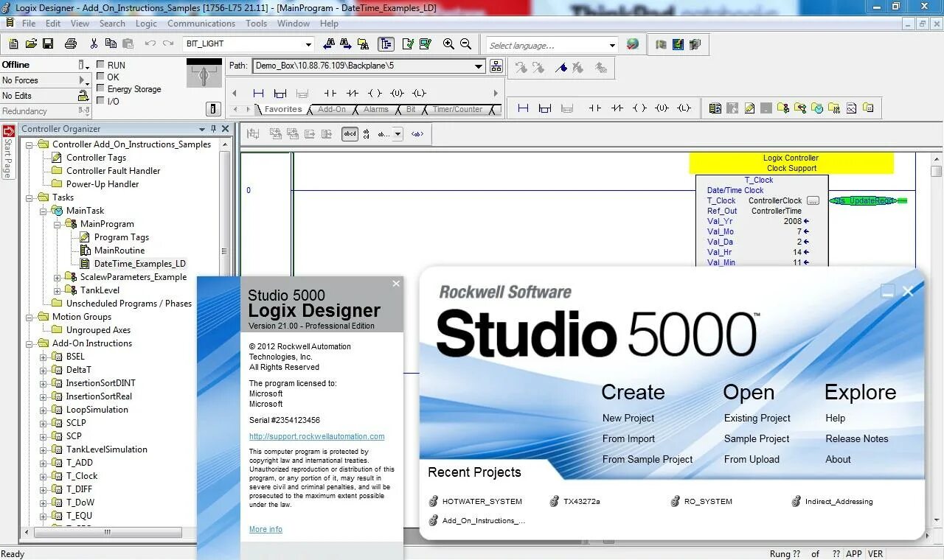Click the Print icon in the toolbar
The image size is (944, 560).
71,44
